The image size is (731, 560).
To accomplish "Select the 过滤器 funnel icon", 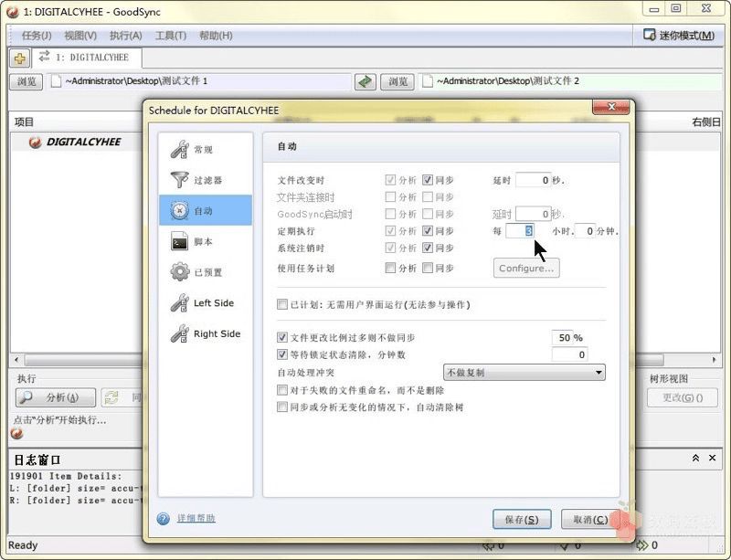I will point(179,180).
